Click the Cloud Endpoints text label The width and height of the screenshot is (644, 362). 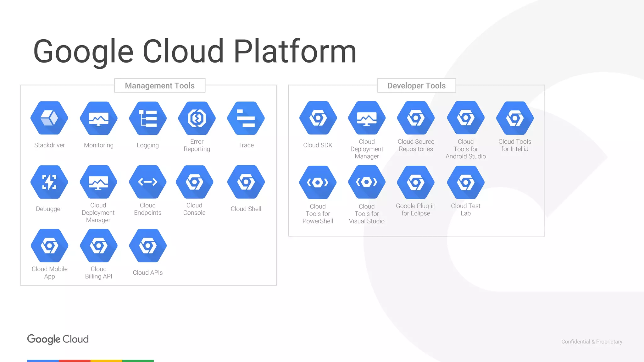point(148,209)
